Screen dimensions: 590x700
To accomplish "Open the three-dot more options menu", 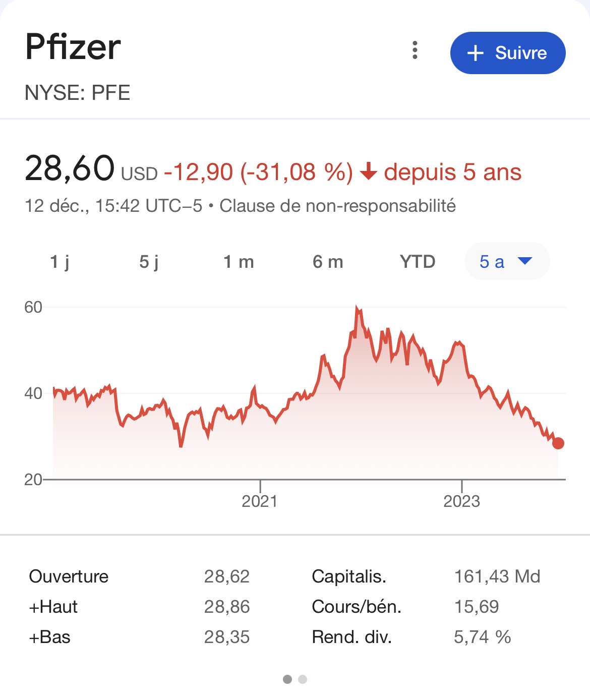I will [x=415, y=50].
